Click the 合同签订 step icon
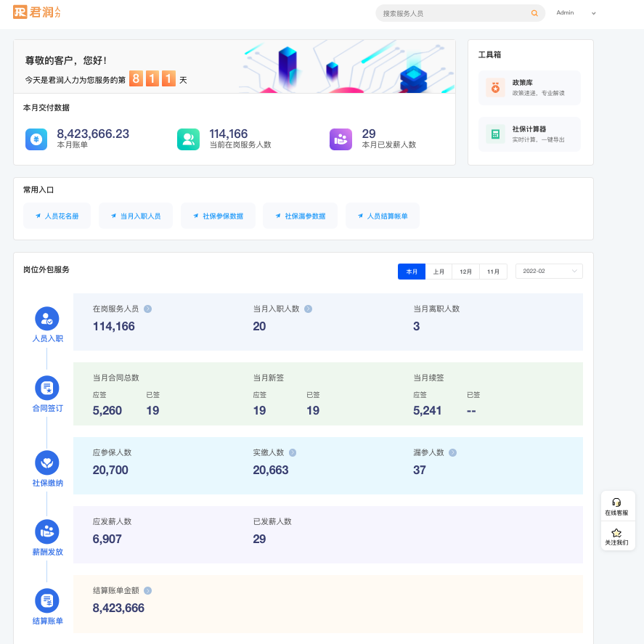This screenshot has width=644, height=644. pyautogui.click(x=46, y=387)
